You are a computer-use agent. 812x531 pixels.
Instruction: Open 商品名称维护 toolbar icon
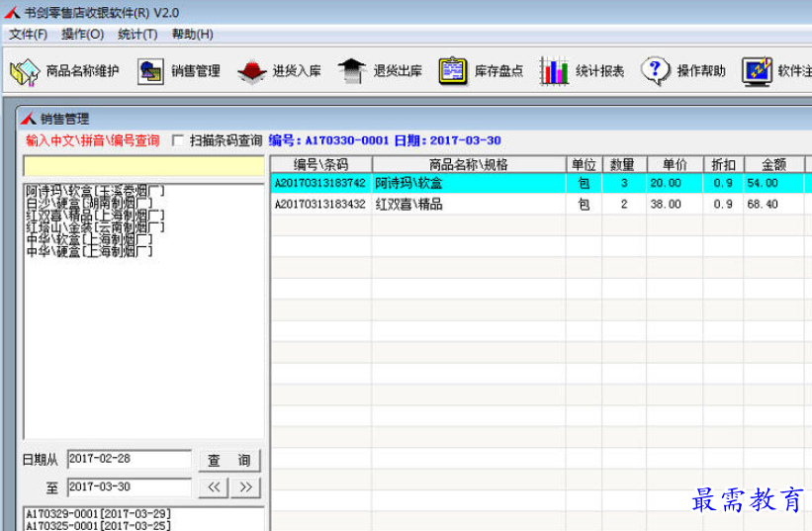point(25,71)
